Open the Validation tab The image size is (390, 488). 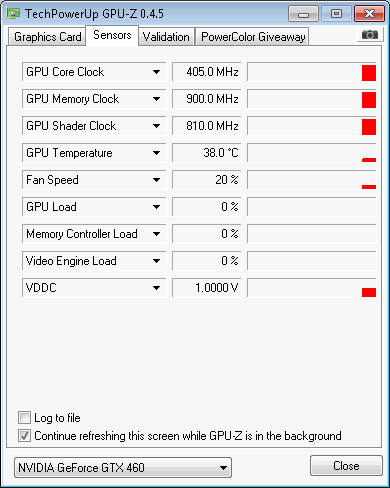166,36
